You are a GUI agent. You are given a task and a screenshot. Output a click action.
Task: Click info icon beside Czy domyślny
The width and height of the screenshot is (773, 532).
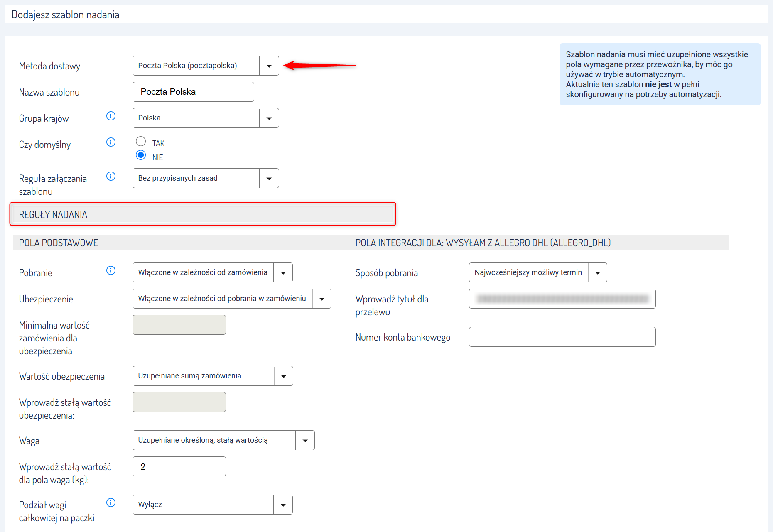coord(111,142)
